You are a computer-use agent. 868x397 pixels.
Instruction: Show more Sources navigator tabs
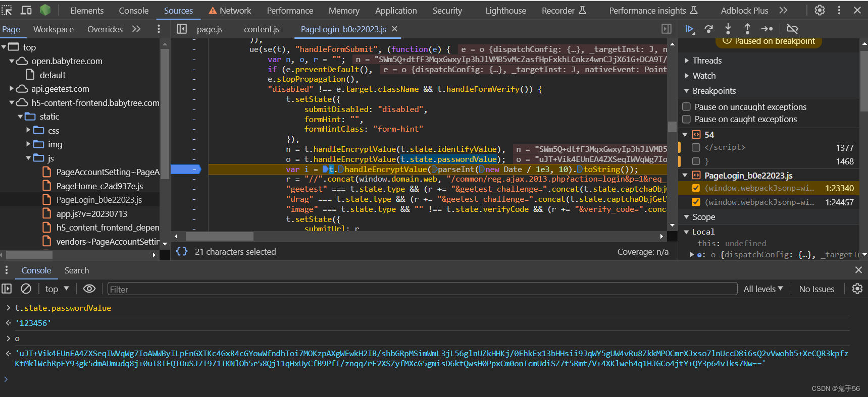(136, 29)
